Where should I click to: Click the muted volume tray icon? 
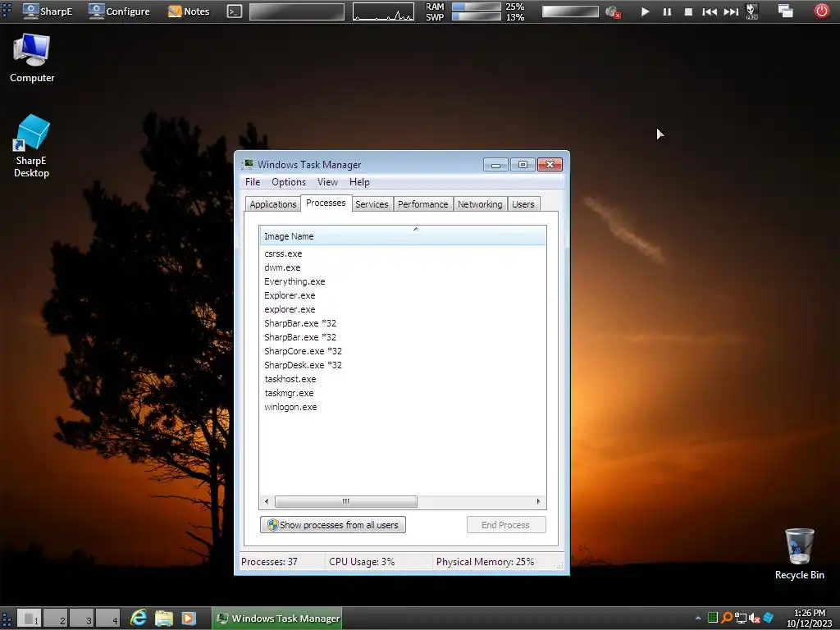755,619
